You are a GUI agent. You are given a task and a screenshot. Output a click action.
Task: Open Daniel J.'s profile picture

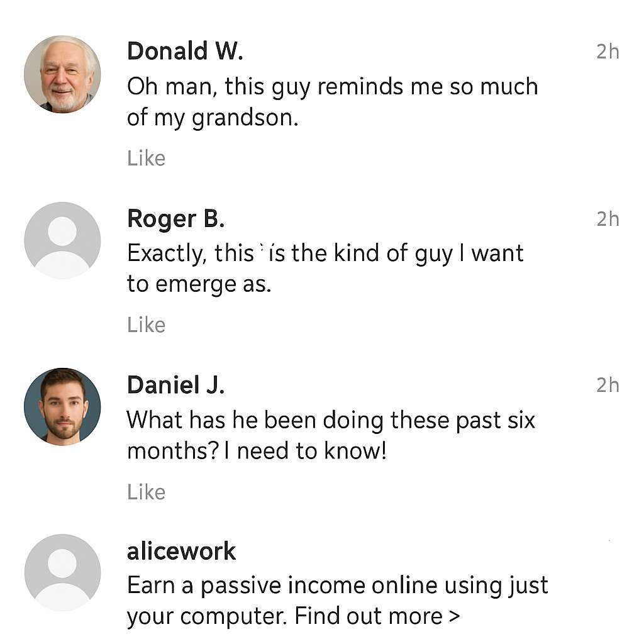tap(62, 407)
